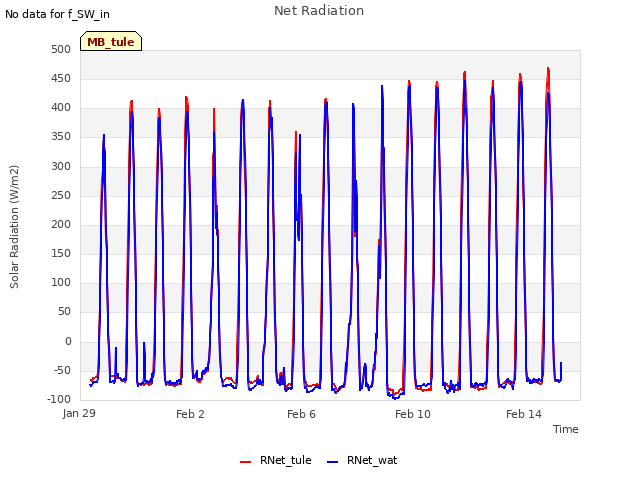Click the RNet_tule legend entry
The image size is (640, 480).
coord(276,460)
